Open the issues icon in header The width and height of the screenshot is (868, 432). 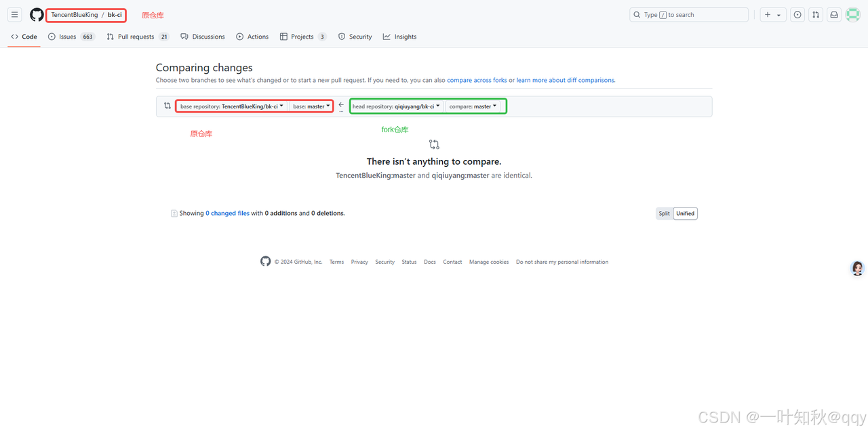(797, 14)
